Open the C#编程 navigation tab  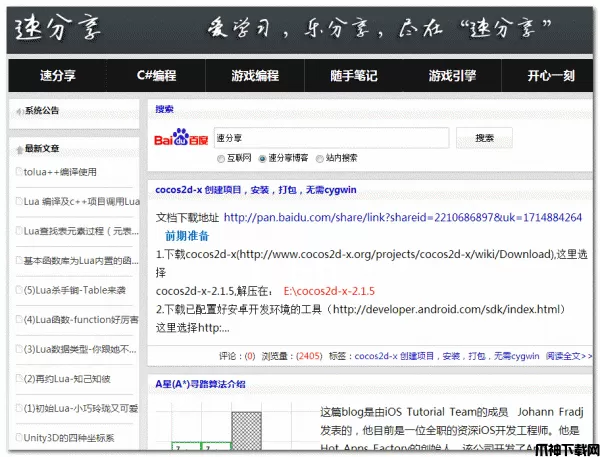pos(156,76)
